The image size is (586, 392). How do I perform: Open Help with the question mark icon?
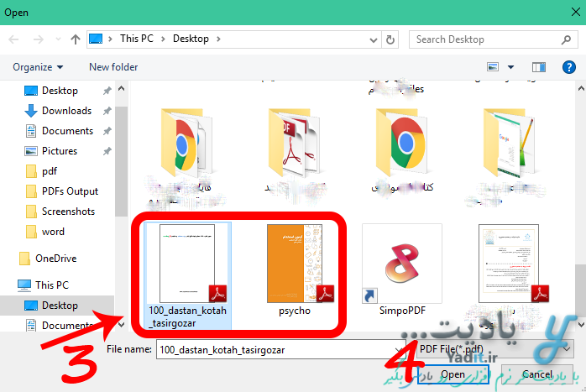pyautogui.click(x=569, y=67)
